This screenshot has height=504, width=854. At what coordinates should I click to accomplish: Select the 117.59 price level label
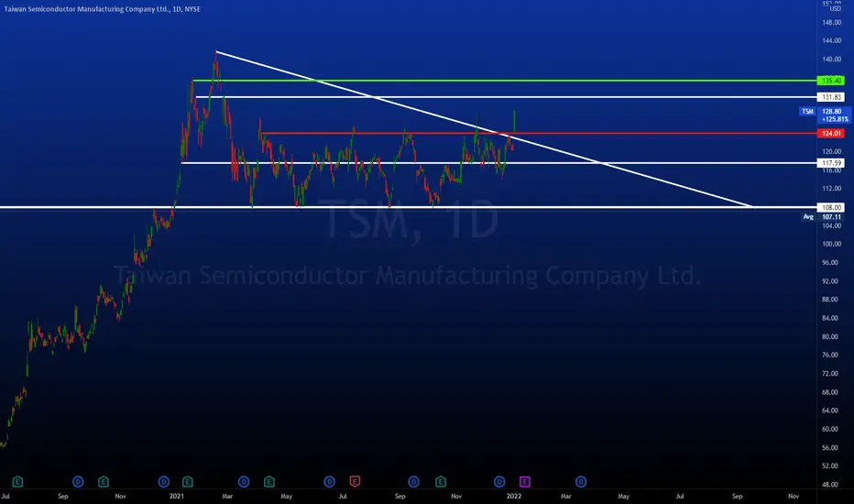(x=831, y=163)
